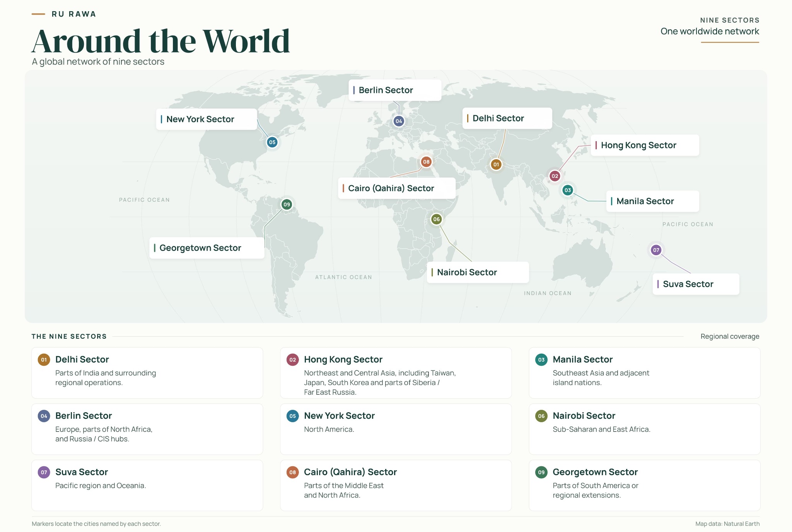This screenshot has height=532, width=792.
Task: Click map marker 08 for Cairo
Action: [426, 162]
